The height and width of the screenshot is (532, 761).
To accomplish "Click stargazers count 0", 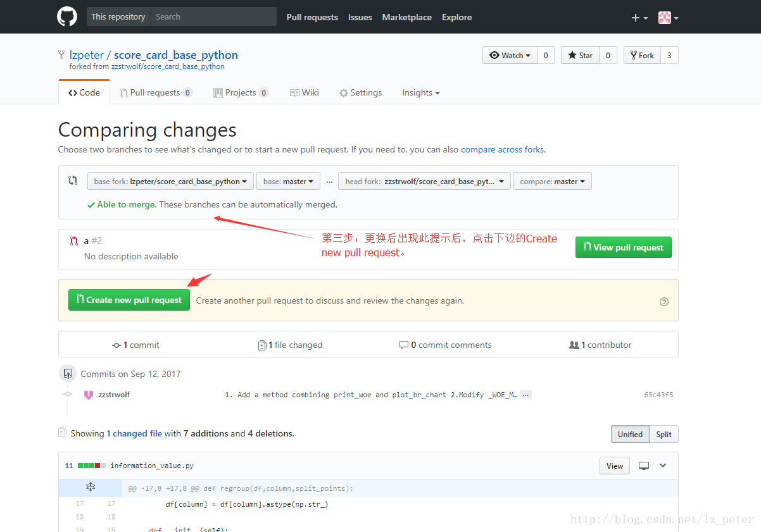I will point(608,56).
